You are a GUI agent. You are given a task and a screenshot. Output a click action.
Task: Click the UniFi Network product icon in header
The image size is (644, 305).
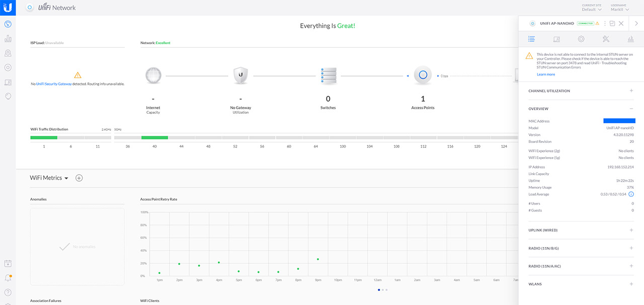tap(30, 8)
